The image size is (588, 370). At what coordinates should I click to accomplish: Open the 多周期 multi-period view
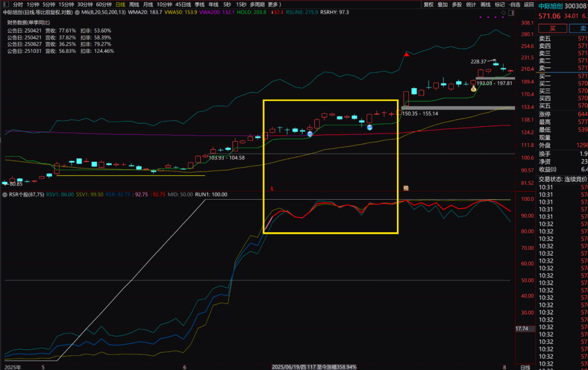tap(257, 4)
